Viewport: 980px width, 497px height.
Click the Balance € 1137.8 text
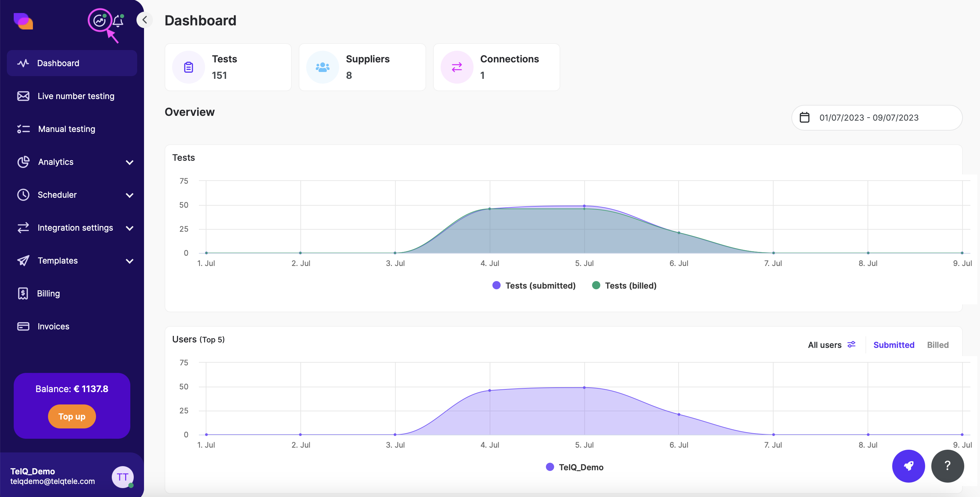tap(72, 389)
